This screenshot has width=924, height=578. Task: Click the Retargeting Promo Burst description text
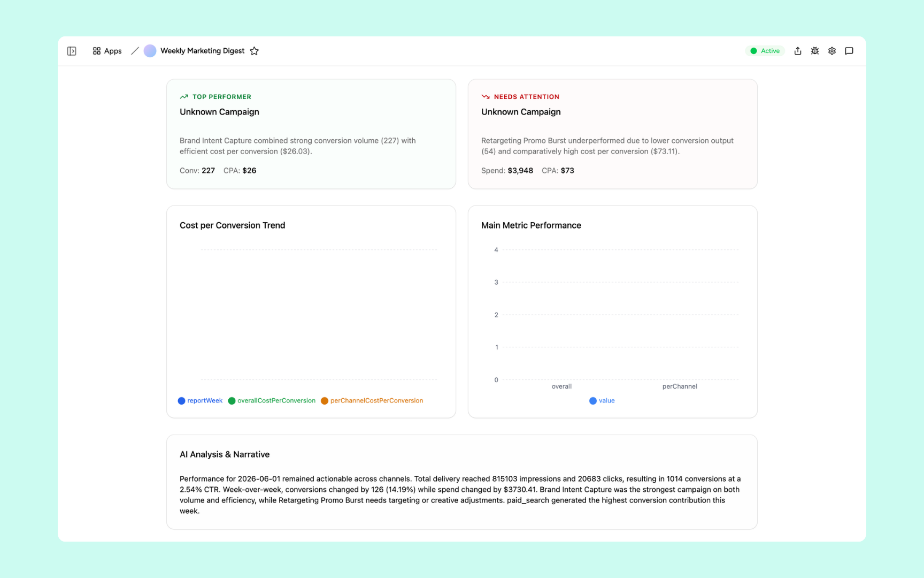(x=607, y=146)
